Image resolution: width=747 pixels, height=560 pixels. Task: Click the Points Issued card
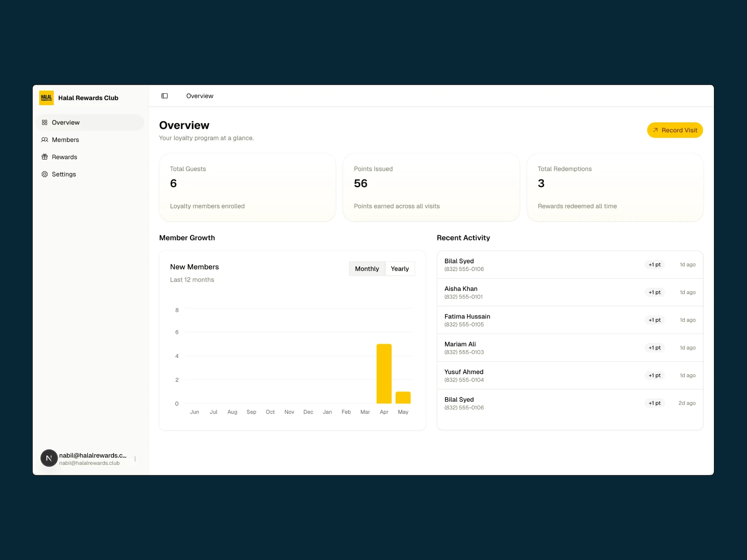click(x=431, y=187)
